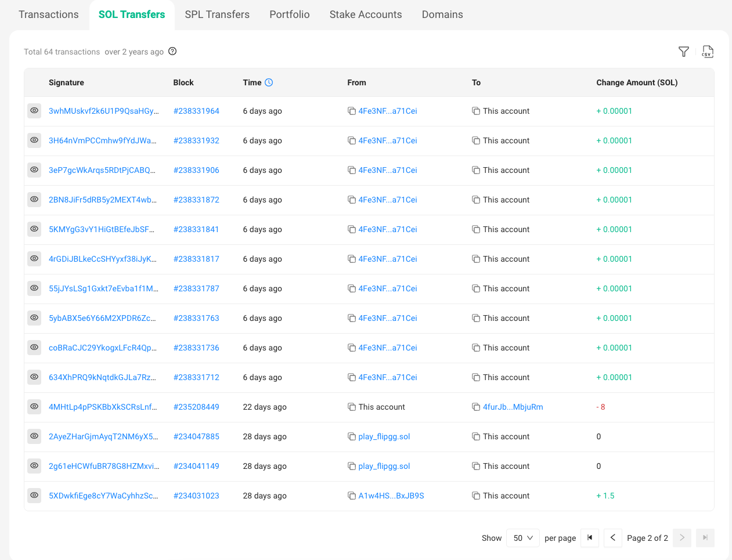Toggle the clock icon in the Time header
Viewport: 732px width, 560px height.
269,82
